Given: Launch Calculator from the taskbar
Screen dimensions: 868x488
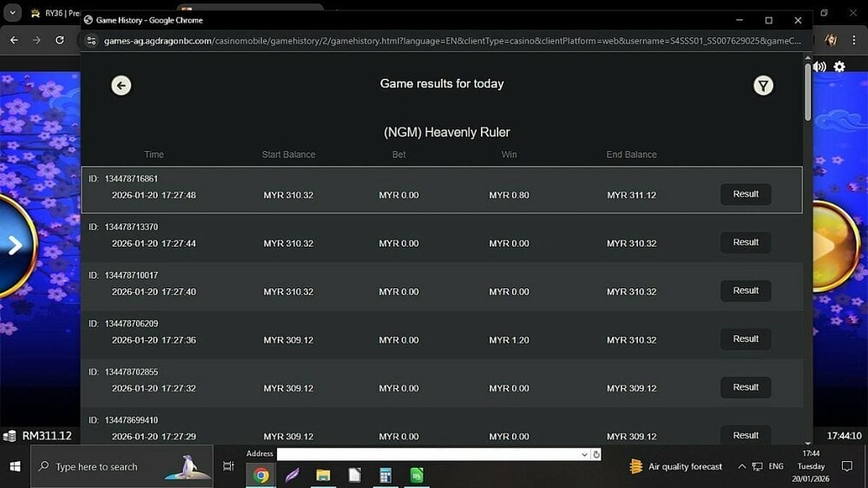Looking at the screenshot, I should tap(385, 475).
